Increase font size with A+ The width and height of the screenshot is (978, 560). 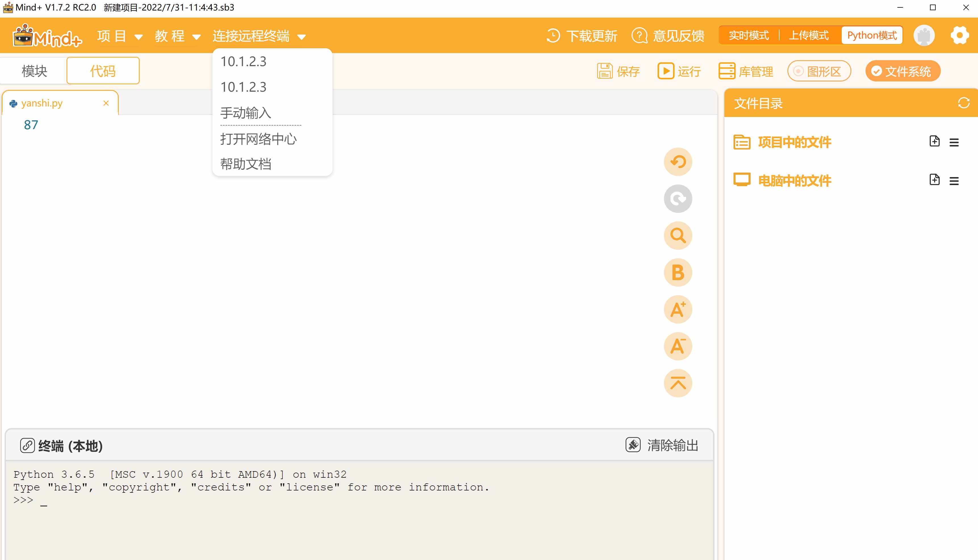pyautogui.click(x=678, y=309)
